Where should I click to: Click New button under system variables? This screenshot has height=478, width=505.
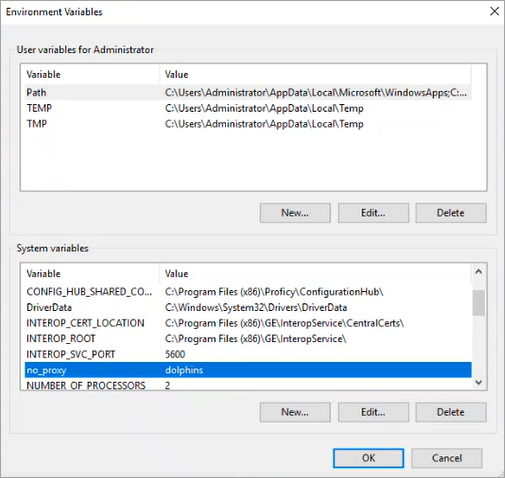click(x=295, y=412)
